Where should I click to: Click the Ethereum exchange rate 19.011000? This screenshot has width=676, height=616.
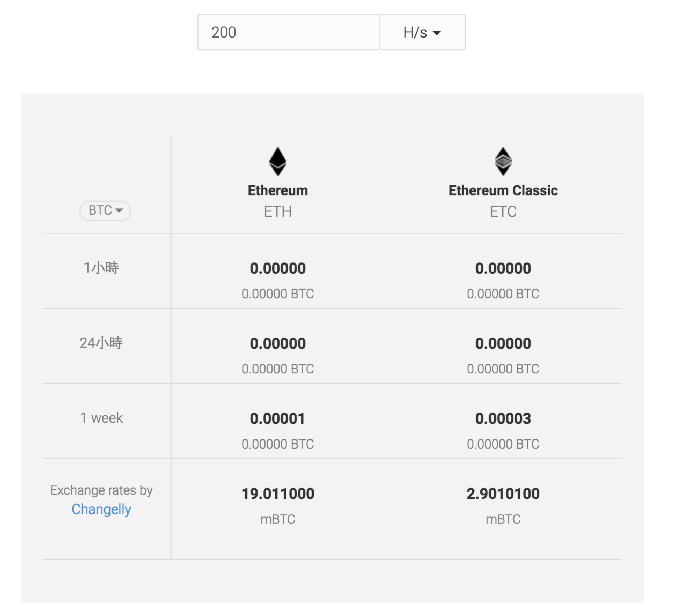(278, 494)
